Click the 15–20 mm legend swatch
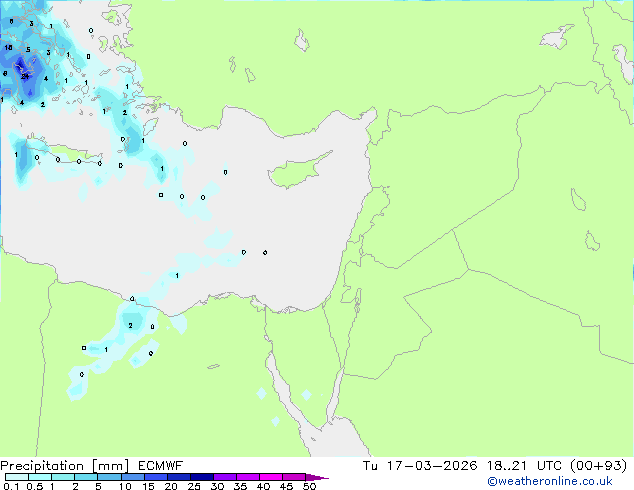 (x=156, y=477)
